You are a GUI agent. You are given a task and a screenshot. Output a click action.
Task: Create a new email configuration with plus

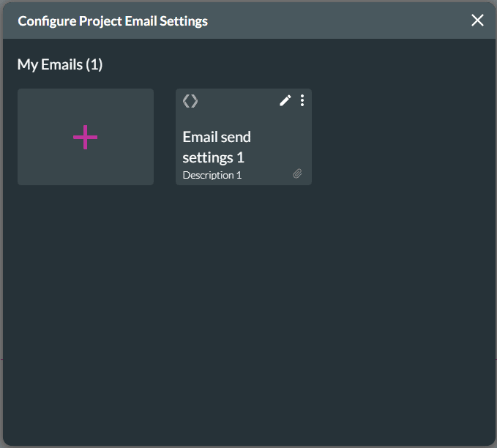tap(86, 137)
